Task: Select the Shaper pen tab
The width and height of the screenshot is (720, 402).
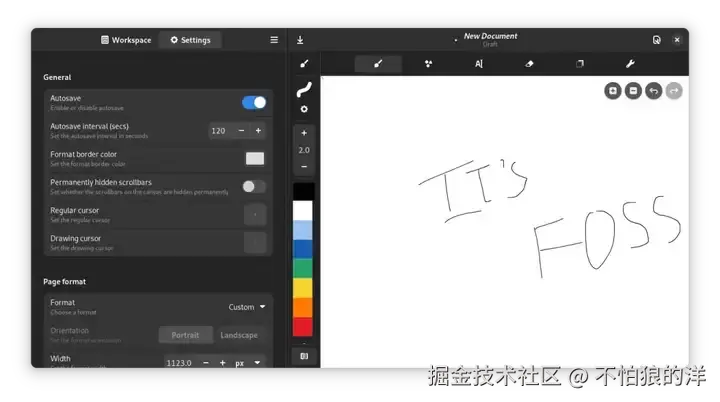Action: [x=428, y=64]
